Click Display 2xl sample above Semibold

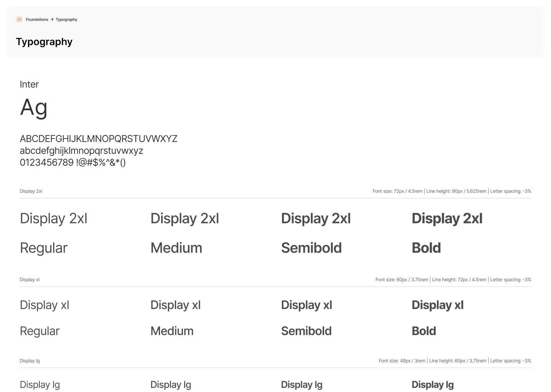(x=316, y=219)
